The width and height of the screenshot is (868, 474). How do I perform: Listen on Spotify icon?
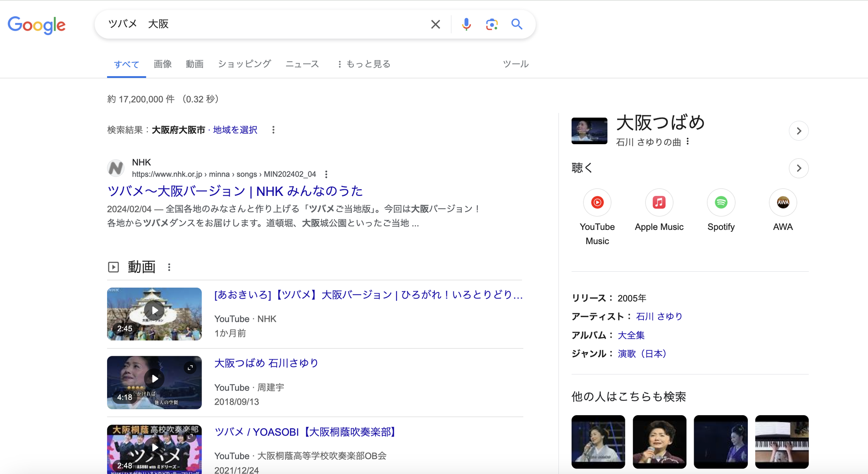click(x=721, y=203)
